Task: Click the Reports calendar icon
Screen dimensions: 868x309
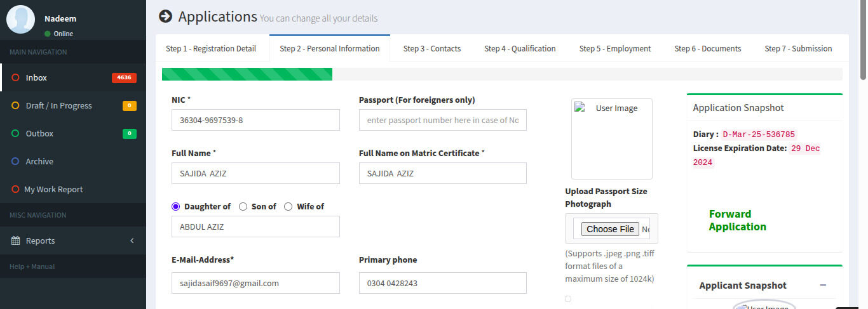Action: tap(16, 240)
